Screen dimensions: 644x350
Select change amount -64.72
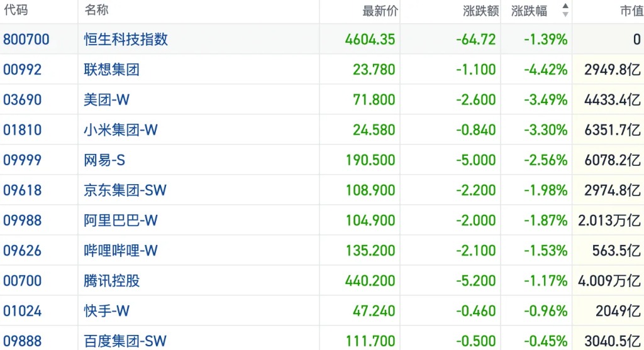tap(476, 40)
